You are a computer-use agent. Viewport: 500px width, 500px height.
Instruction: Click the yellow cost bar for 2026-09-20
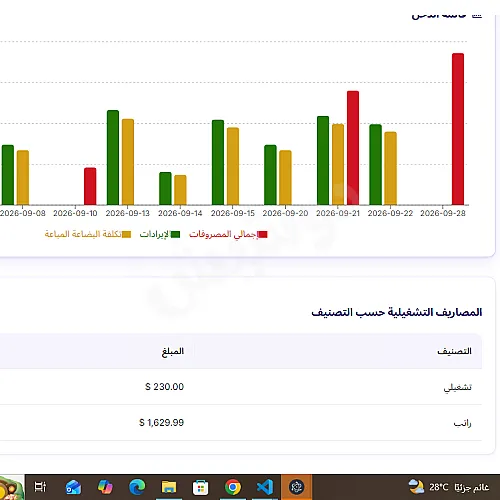(285, 177)
